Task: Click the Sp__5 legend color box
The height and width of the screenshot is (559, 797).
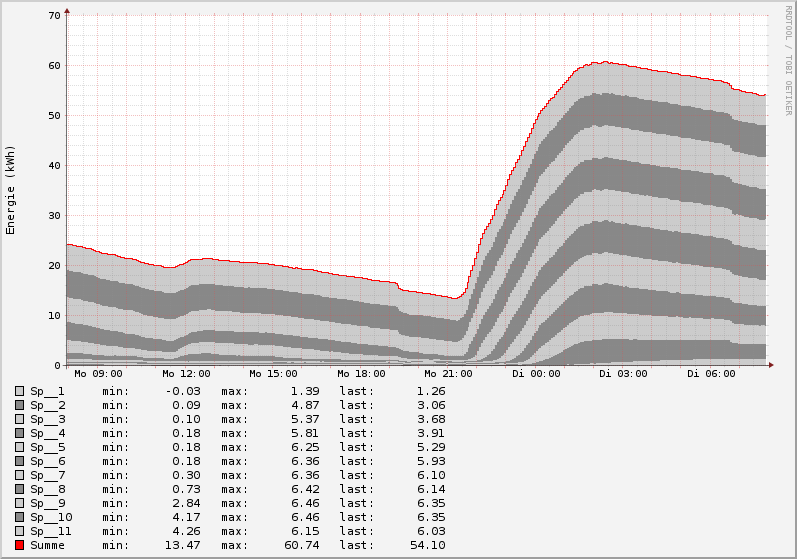Action: pos(19,447)
